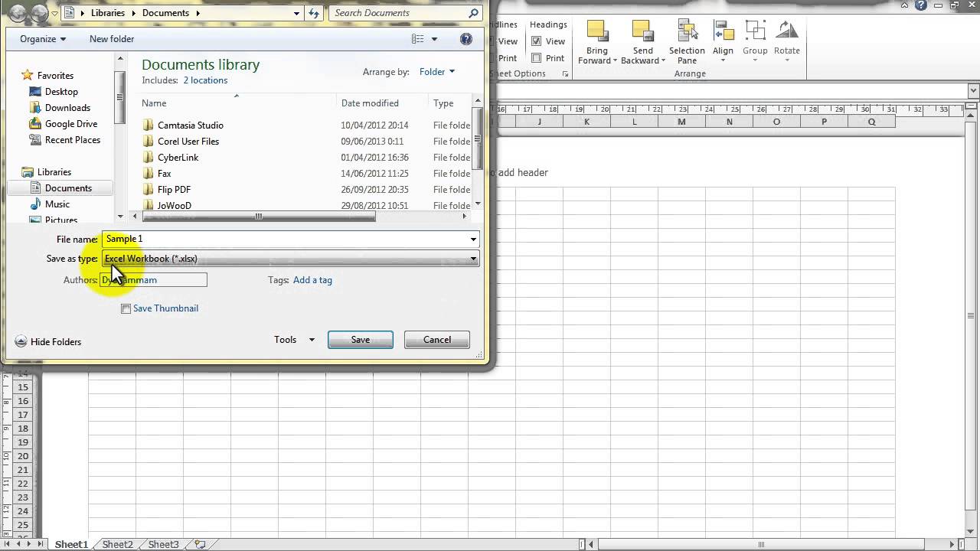Open the view options dropdown arrow
Image resolution: width=980 pixels, height=551 pixels.
tap(434, 39)
